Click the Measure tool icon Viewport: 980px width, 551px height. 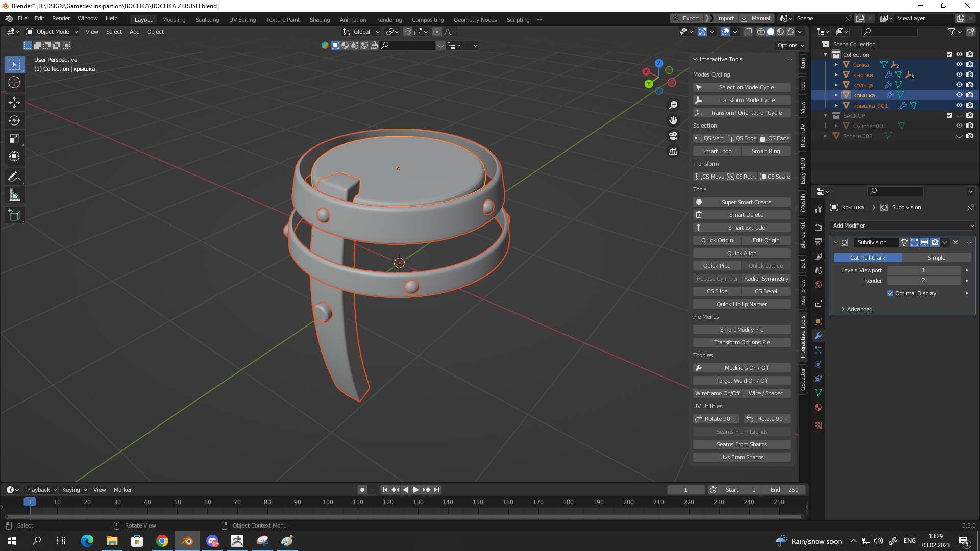tap(14, 195)
